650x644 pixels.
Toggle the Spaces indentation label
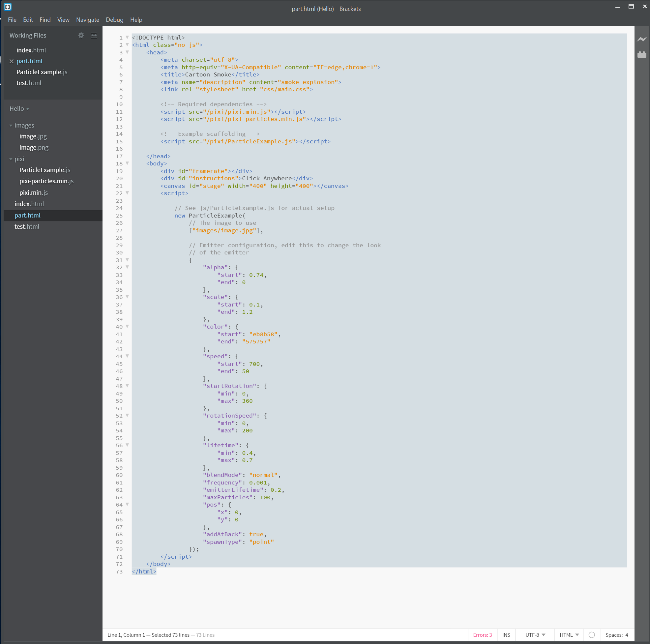click(x=614, y=635)
